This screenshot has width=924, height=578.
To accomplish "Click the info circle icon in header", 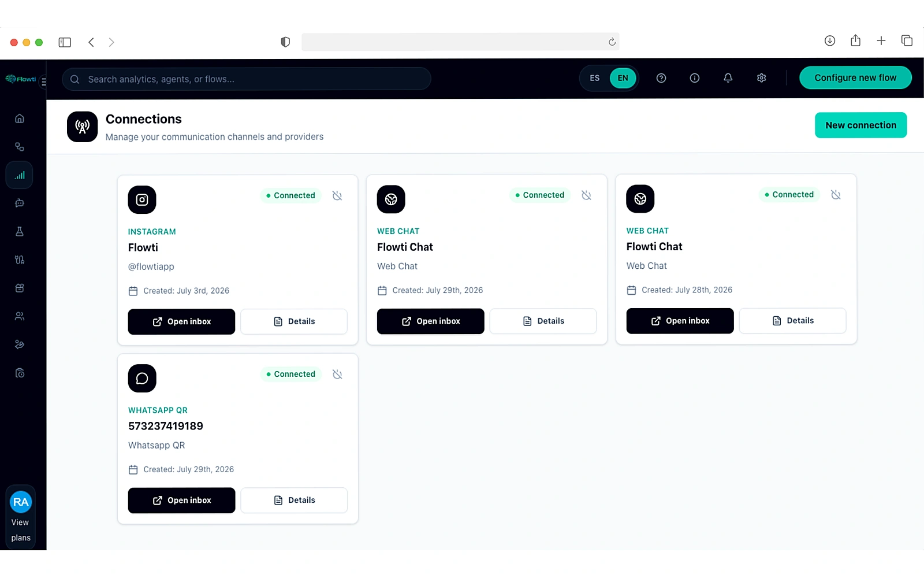I will click(695, 78).
